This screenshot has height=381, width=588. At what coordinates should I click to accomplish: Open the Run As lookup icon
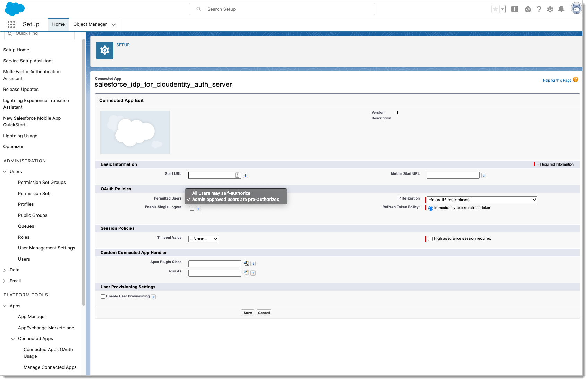(246, 273)
